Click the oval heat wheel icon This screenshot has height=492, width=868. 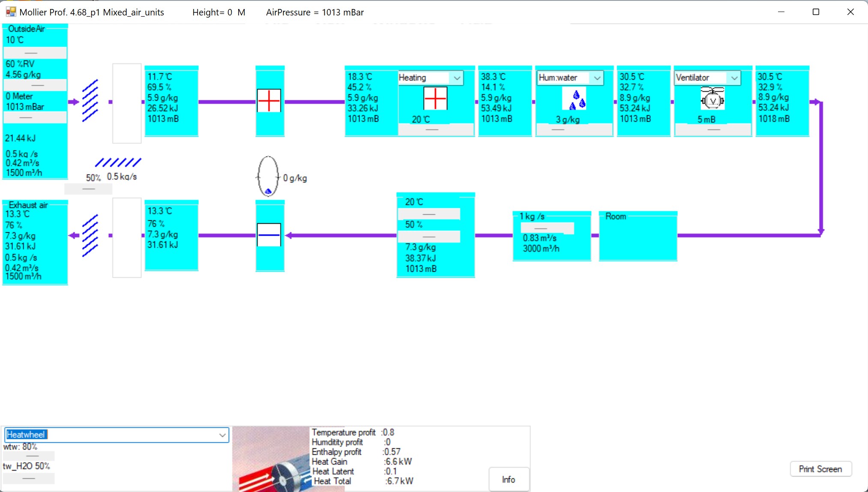click(x=268, y=176)
